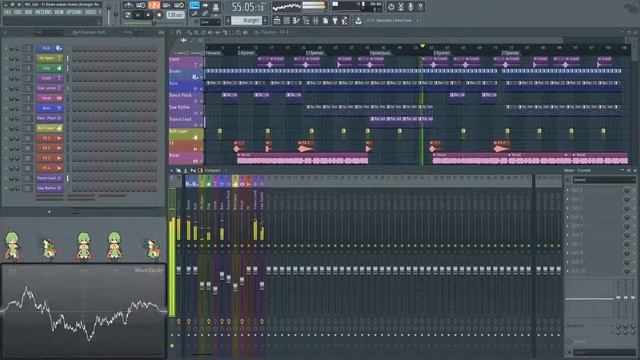Image resolution: width=640 pixels, height=360 pixels.
Task: Open the PATTERNS menu
Action: click(43, 12)
